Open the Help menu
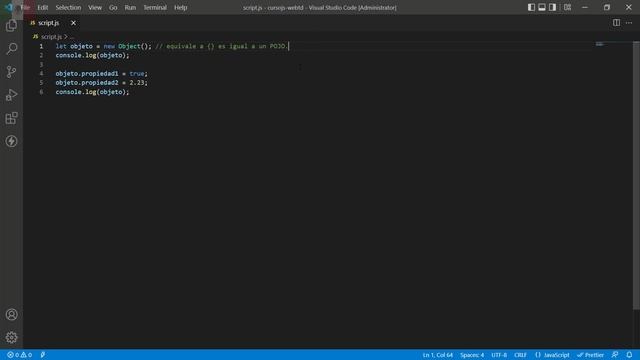 (180, 7)
